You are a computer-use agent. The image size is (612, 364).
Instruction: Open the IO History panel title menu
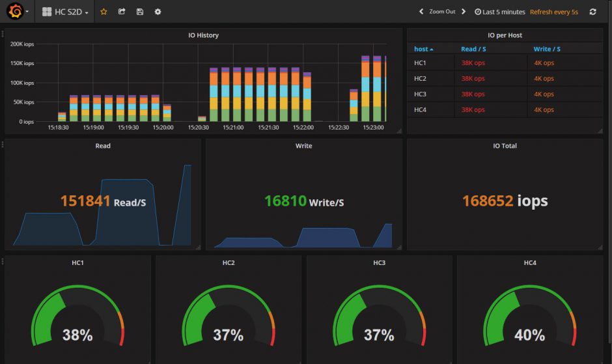pyautogui.click(x=203, y=35)
